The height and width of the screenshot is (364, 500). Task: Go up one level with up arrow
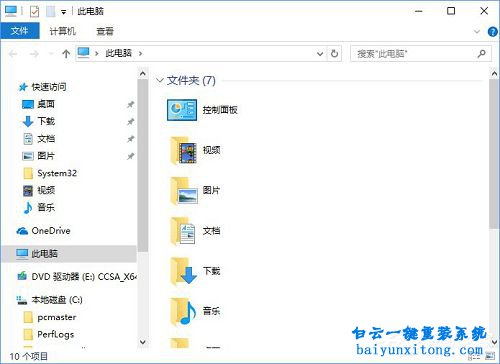[66, 53]
